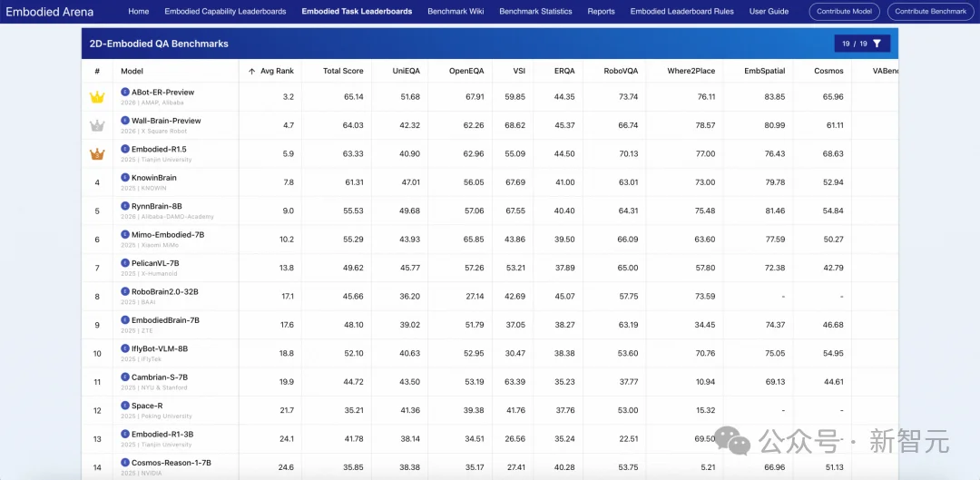Click the badge icon beside RoboBrain2.0-32B
Viewport: 980px width, 480px height.
point(125,291)
